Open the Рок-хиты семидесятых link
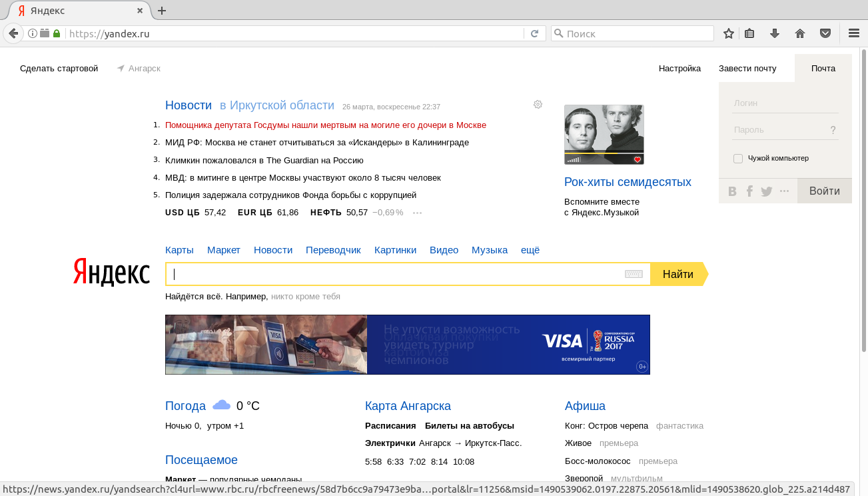 (x=628, y=182)
